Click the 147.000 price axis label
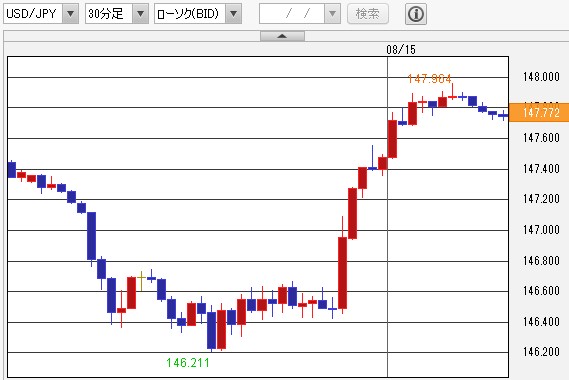 point(541,229)
